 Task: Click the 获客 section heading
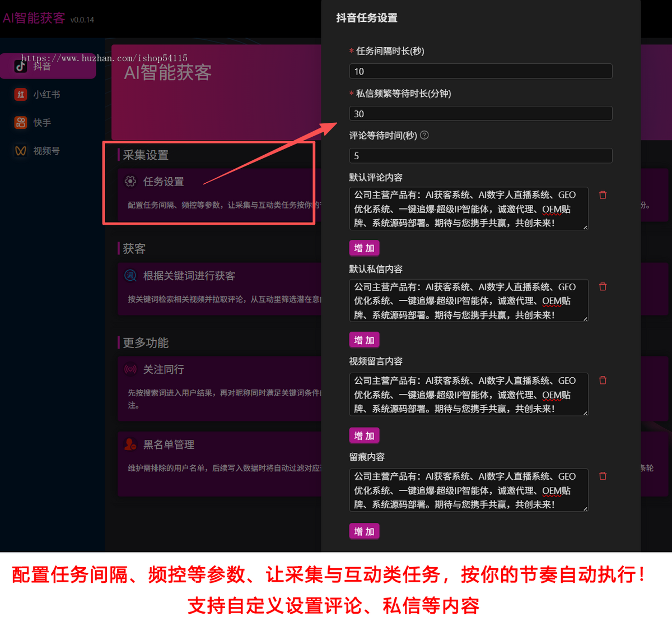point(134,249)
